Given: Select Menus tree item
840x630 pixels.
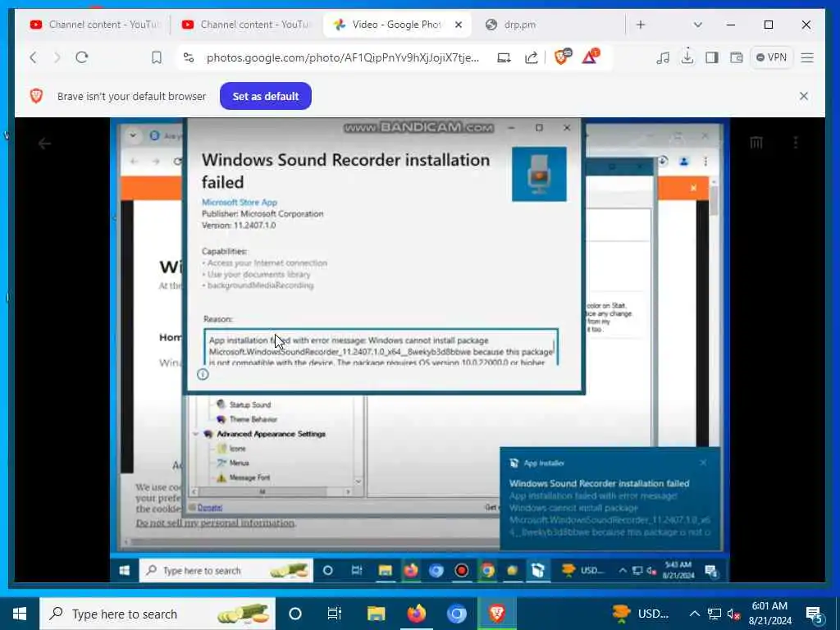Looking at the screenshot, I should pos(239,463).
